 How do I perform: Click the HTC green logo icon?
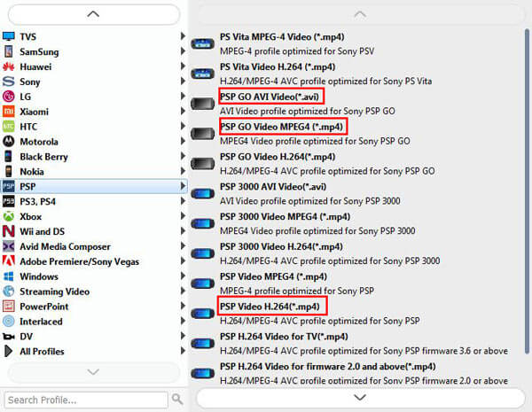(x=9, y=127)
